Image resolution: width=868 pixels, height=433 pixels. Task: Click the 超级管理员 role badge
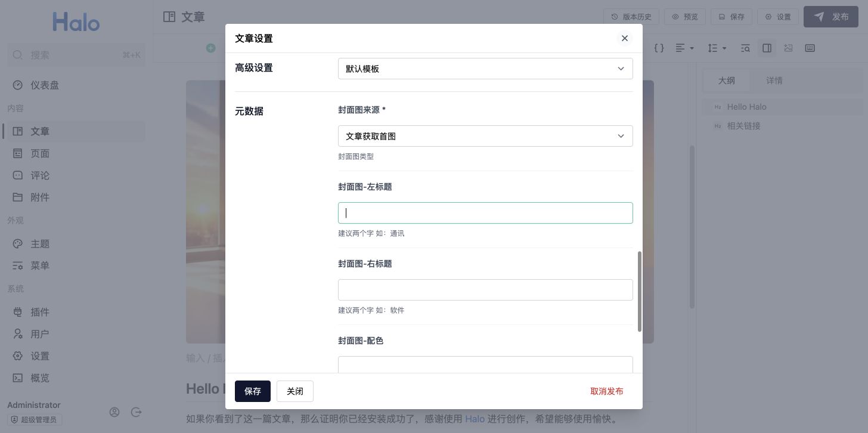coord(35,420)
